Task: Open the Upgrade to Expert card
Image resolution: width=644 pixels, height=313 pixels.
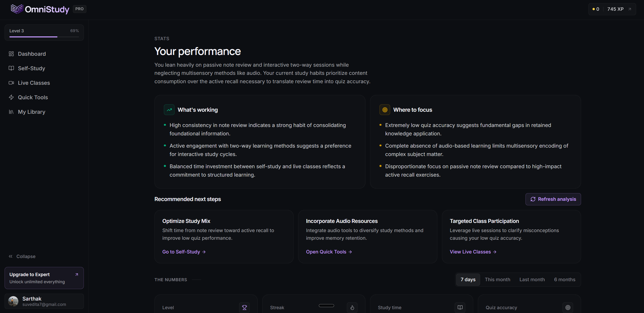Action: [44, 278]
